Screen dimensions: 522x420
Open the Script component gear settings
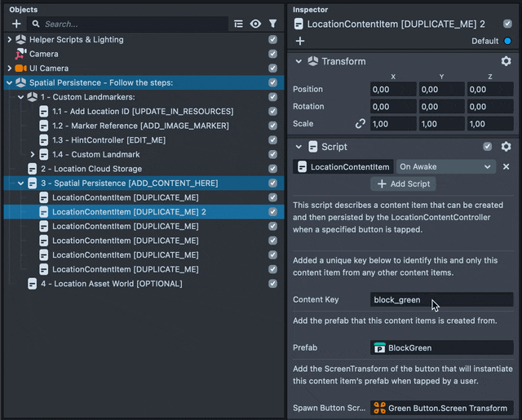coord(506,147)
